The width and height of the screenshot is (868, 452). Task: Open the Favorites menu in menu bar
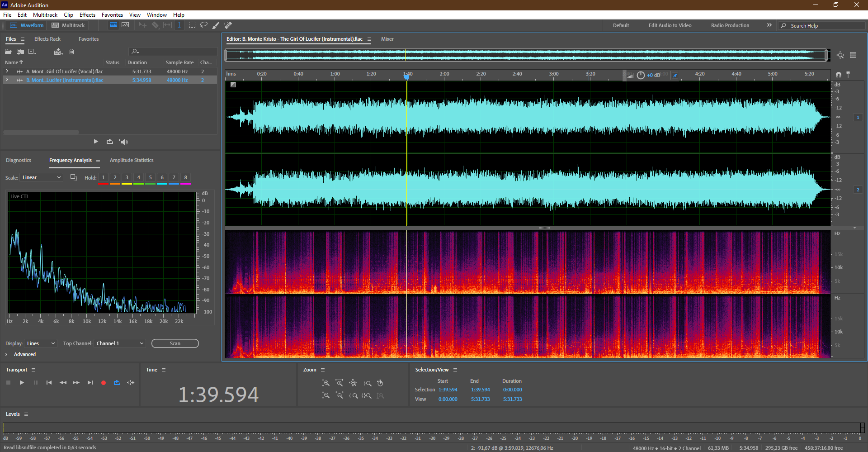point(112,15)
